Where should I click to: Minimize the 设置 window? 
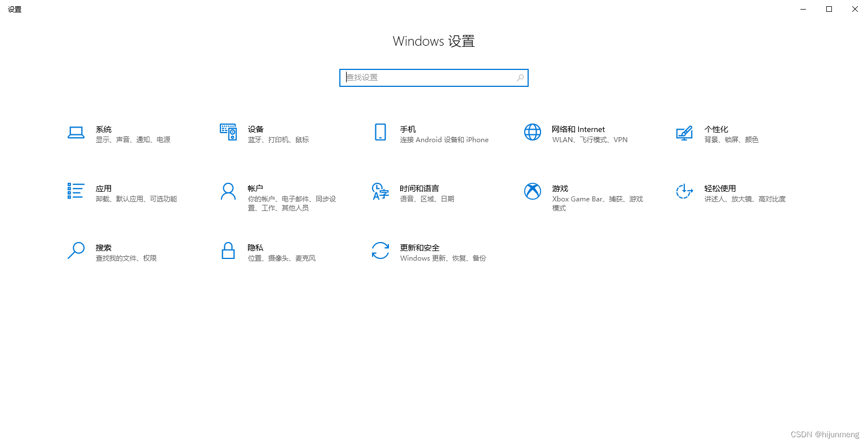click(x=803, y=9)
